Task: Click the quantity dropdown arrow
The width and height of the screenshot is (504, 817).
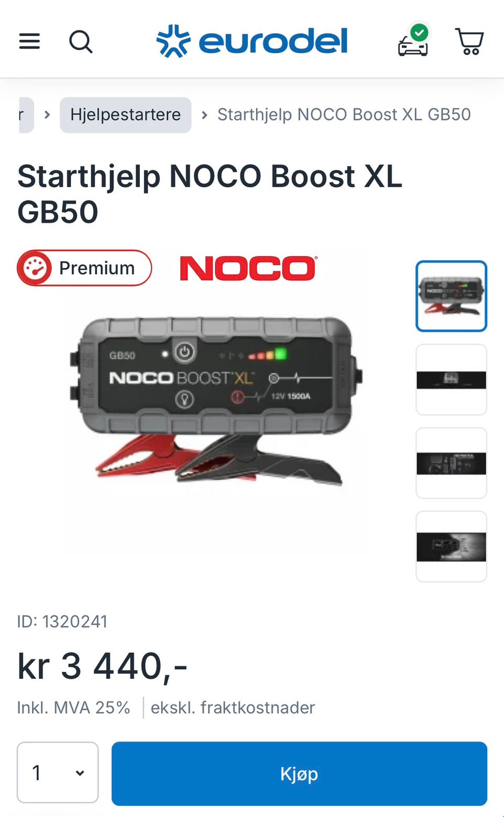Action: click(x=80, y=773)
